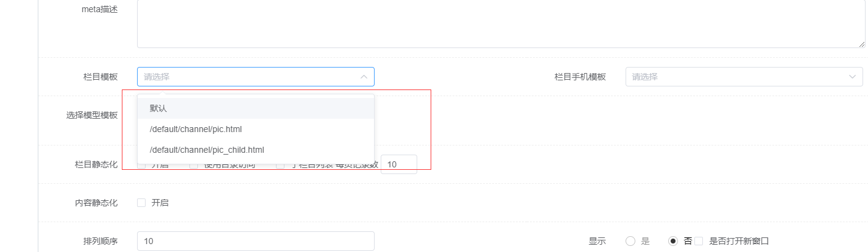Click the 栏目手机模板 field label
868x252 pixels.
click(580, 77)
